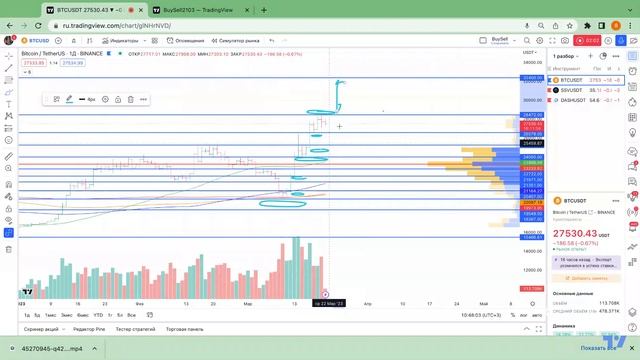The image size is (640, 360).
Task: Select the ruler measure tool
Action: pos(9,156)
